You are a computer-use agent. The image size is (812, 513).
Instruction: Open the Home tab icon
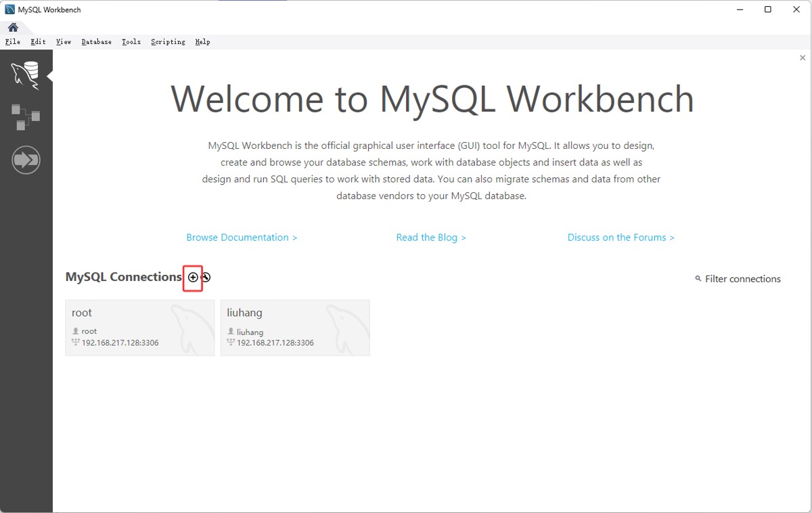[x=13, y=28]
